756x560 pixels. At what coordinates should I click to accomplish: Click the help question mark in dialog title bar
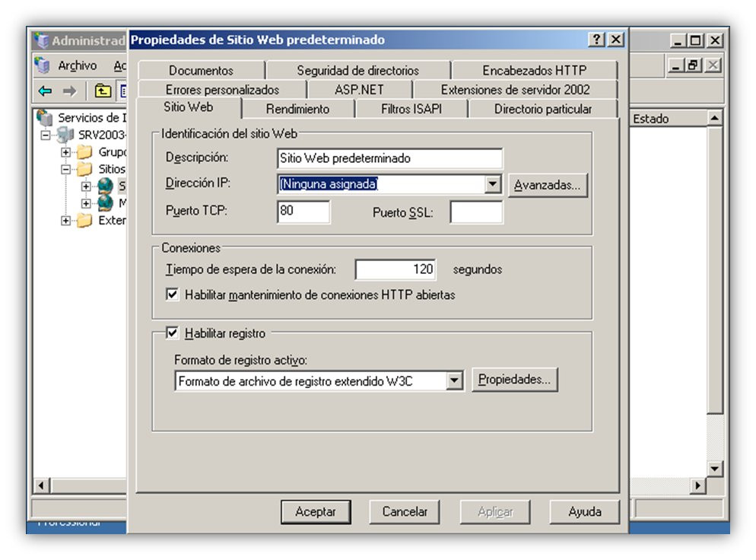(x=597, y=40)
